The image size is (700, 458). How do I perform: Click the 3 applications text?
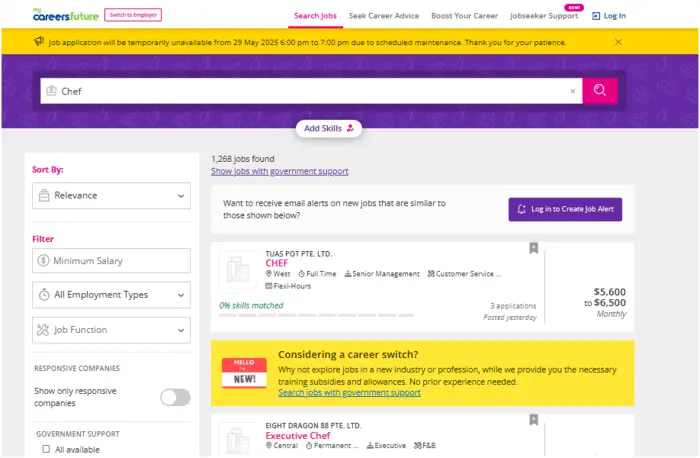[513, 306]
